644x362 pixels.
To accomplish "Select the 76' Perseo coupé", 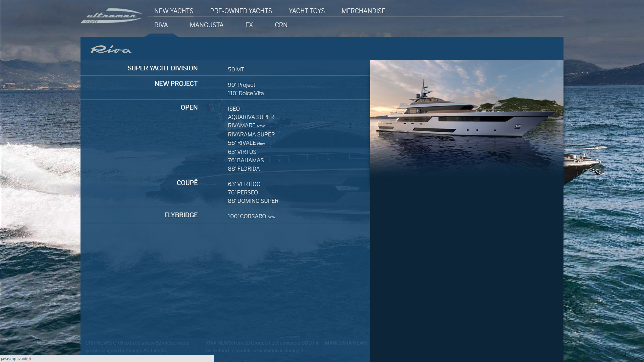I will (x=243, y=192).
